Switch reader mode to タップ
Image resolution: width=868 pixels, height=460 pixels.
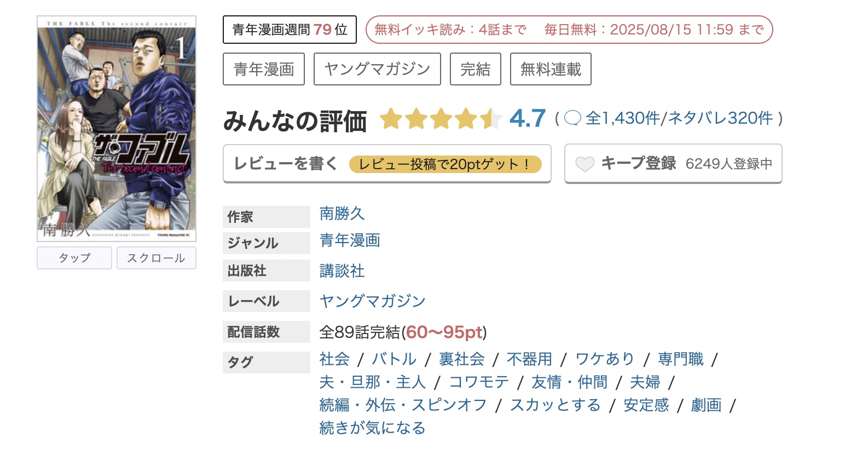[x=74, y=258]
